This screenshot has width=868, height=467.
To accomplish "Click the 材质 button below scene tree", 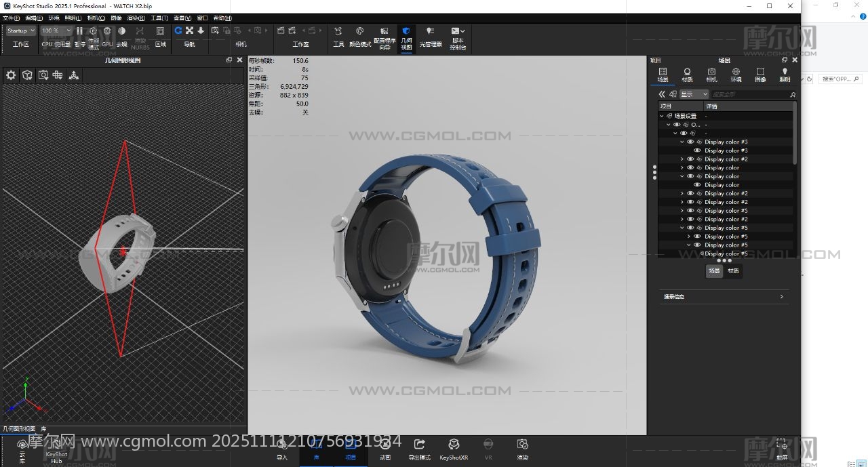I will point(733,271).
